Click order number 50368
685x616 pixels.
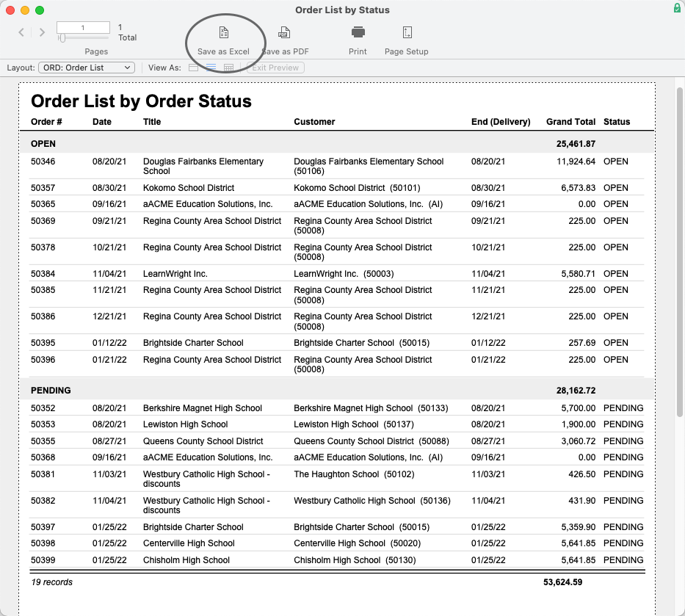click(x=43, y=457)
